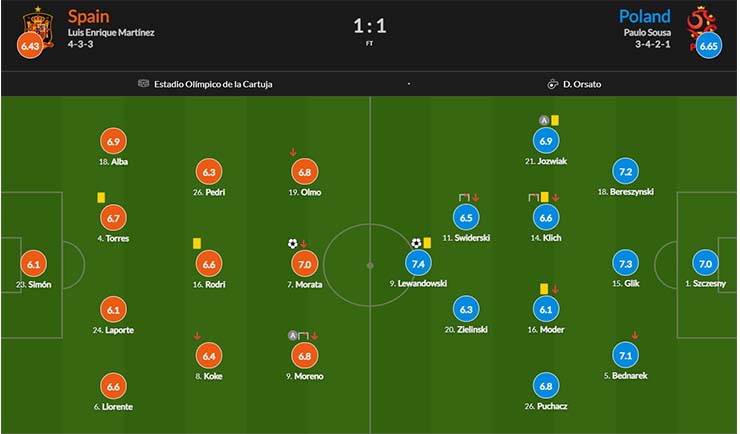Click the yellow card icon above Torres
This screenshot has width=740, height=434.
[x=101, y=197]
